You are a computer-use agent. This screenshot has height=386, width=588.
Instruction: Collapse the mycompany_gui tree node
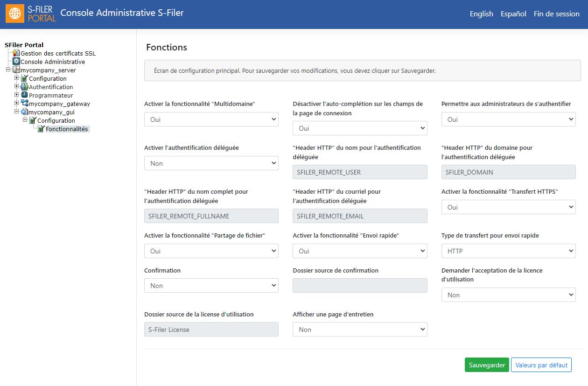17,112
